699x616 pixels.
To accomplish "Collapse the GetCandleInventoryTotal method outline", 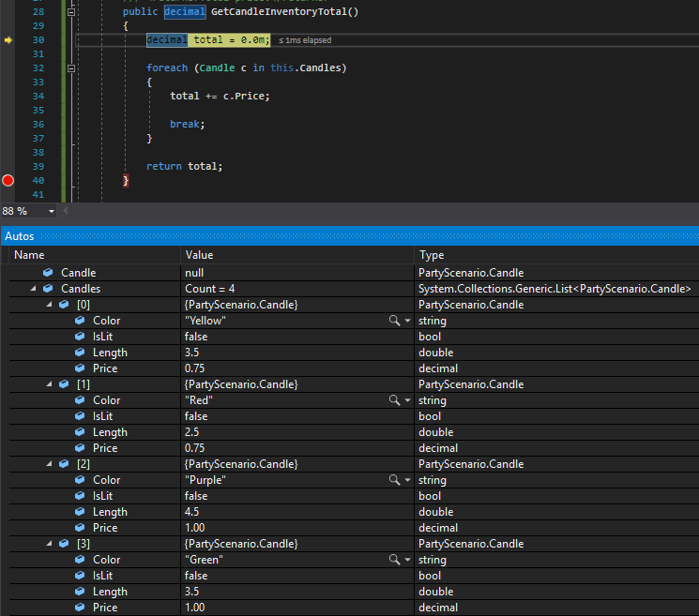I will 72,12.
